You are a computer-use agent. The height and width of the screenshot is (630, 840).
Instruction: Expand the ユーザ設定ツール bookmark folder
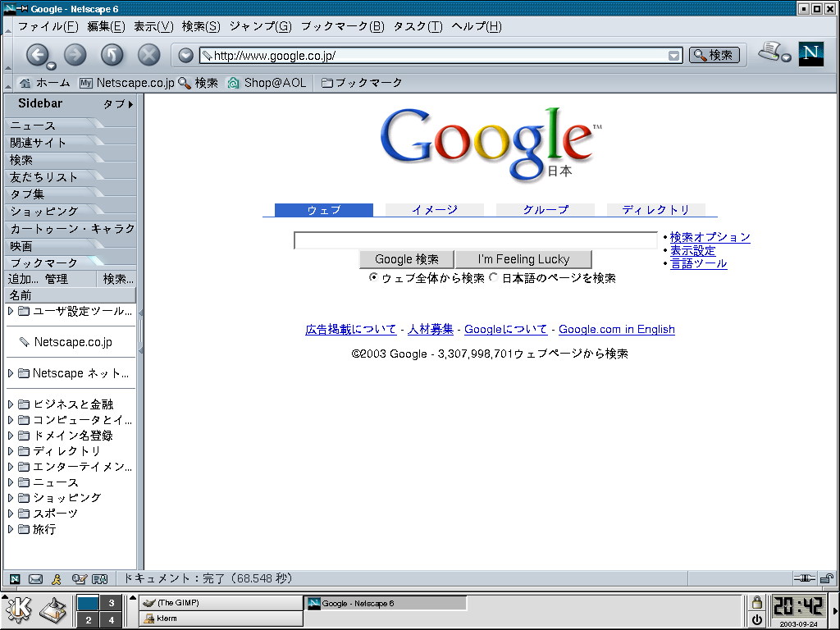11,311
